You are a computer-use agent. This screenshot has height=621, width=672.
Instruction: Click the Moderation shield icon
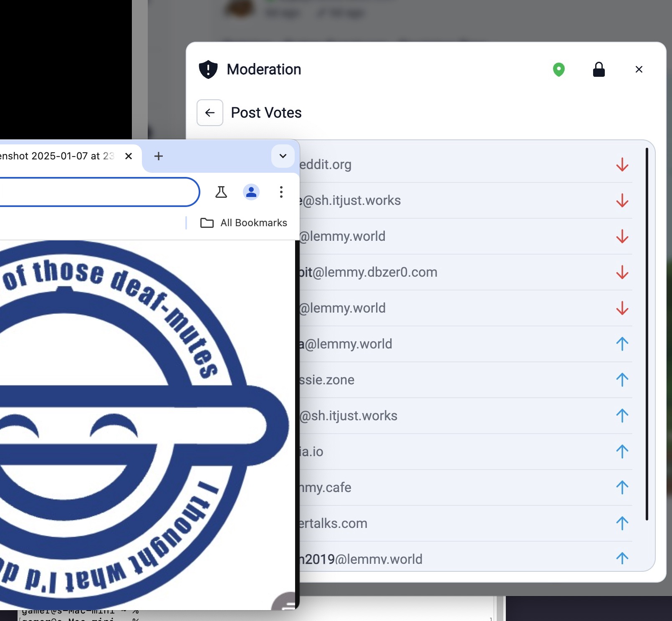208,69
